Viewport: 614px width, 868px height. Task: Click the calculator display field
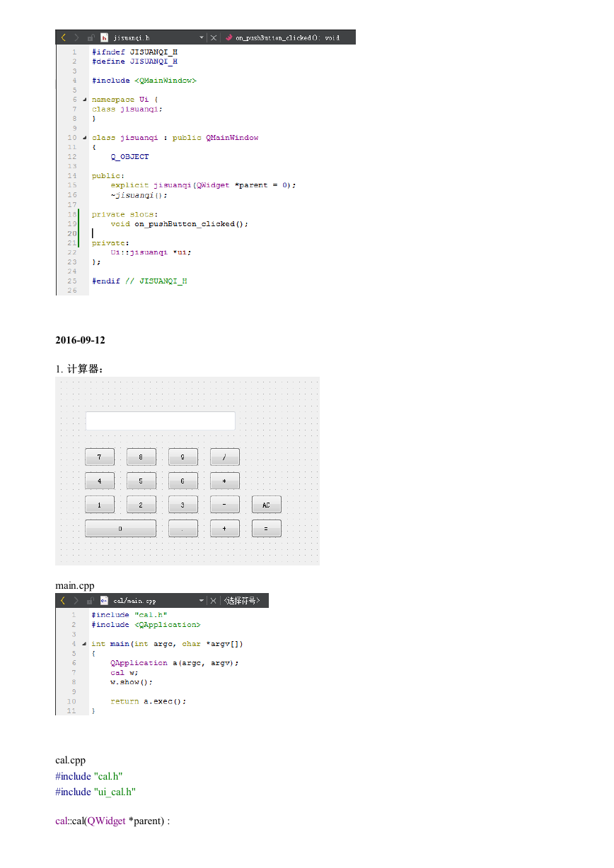[x=161, y=421]
